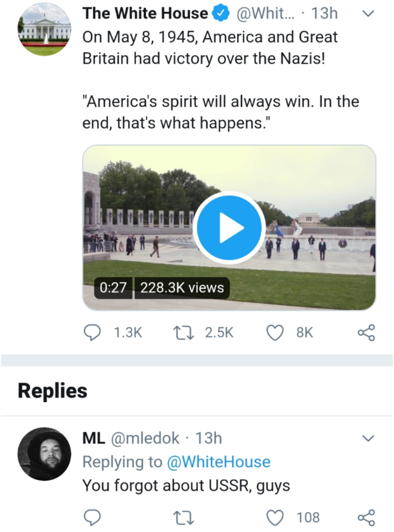394x532 pixels.
Task: Open options chevron on ML's reply
Action: coord(367,439)
